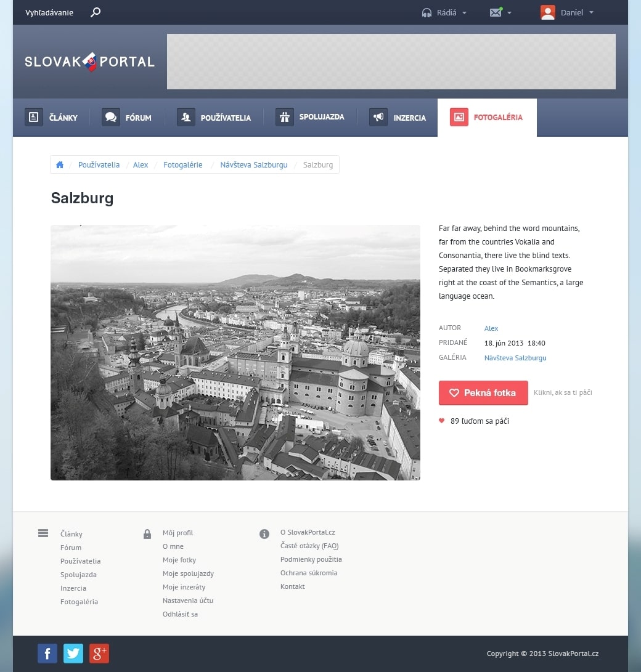The height and width of the screenshot is (672, 641).
Task: Like photo with Pekná fotka button
Action: 483,393
